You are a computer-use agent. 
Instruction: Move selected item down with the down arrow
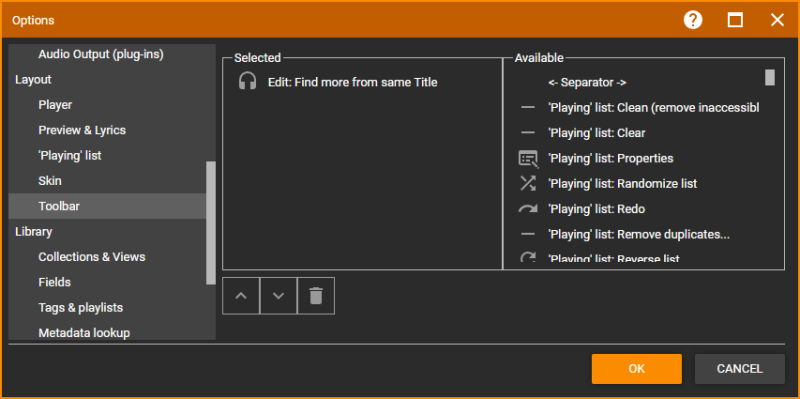click(x=279, y=296)
